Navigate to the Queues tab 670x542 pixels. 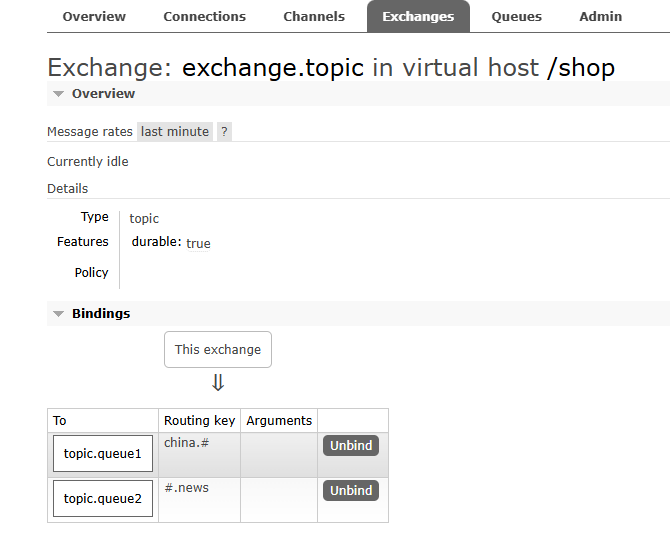[x=516, y=16]
